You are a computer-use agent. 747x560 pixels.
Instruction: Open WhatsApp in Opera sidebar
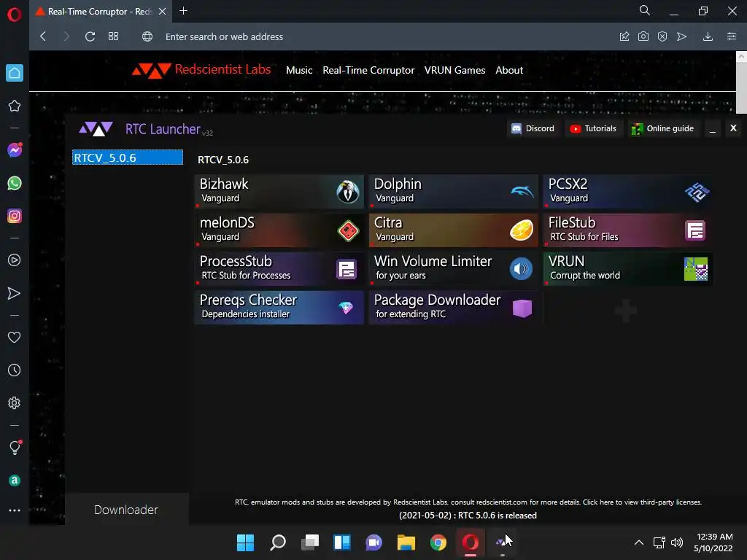point(15,183)
